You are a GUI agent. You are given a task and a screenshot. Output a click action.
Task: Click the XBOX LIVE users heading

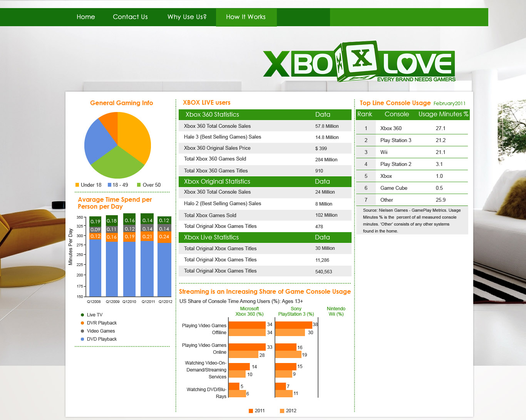[206, 102]
